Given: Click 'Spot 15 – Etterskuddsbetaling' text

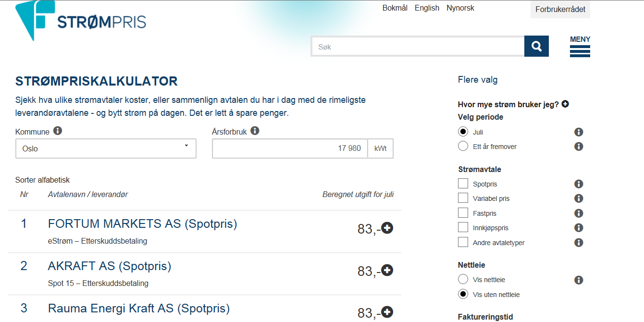Looking at the screenshot, I should [98, 284].
